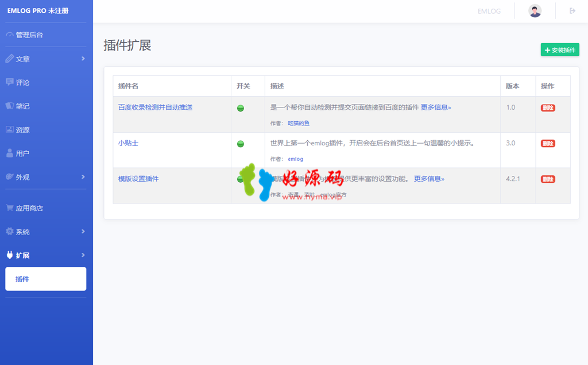This screenshot has width=588, height=365.
Task: Expand the 外观 menu chevron
Action: (x=83, y=177)
